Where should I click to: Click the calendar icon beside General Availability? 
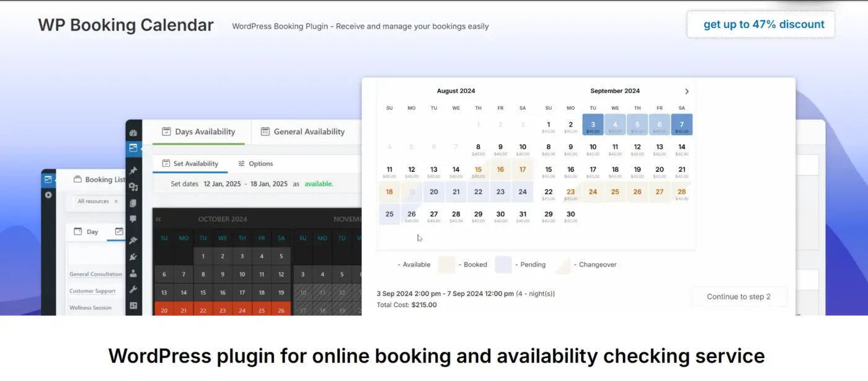pyautogui.click(x=265, y=132)
